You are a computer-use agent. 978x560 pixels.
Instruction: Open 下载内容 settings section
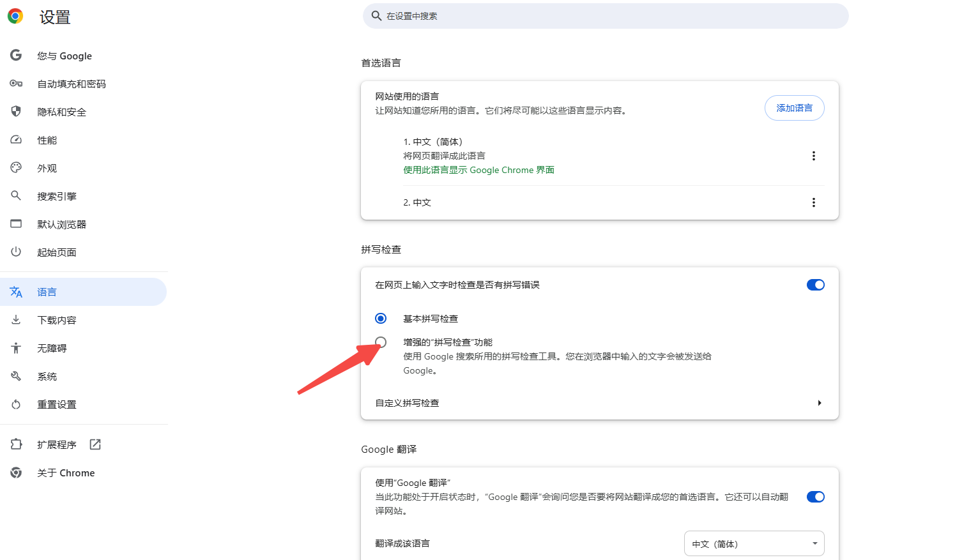83,320
